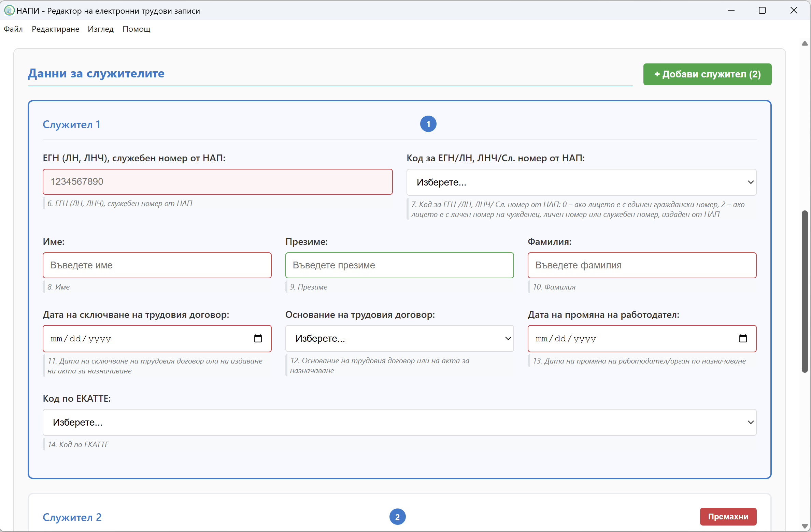Open the Изглед menu
Screen dimensions: 811x532
point(101,29)
